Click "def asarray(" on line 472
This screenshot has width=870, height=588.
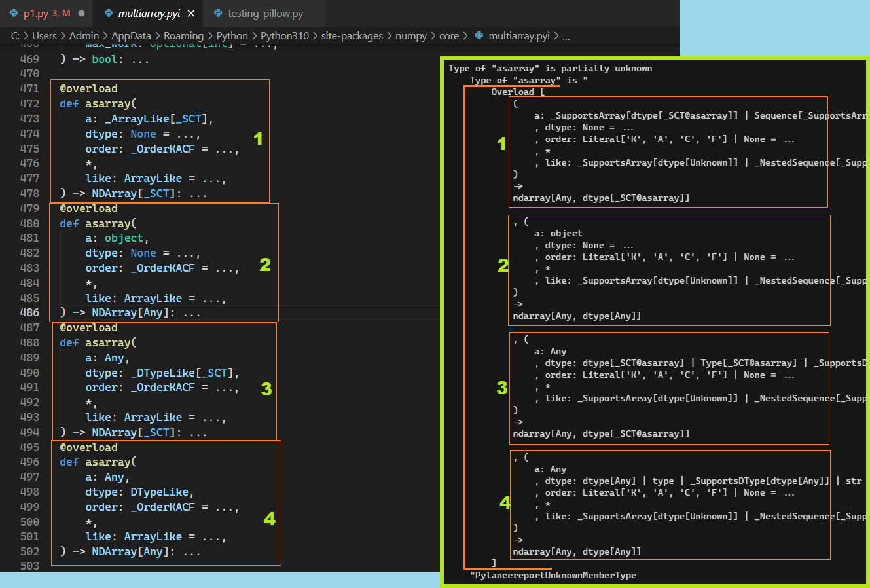click(x=98, y=103)
